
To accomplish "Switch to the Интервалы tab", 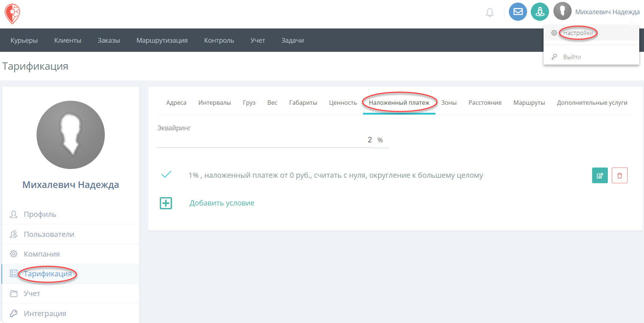I will tap(215, 103).
